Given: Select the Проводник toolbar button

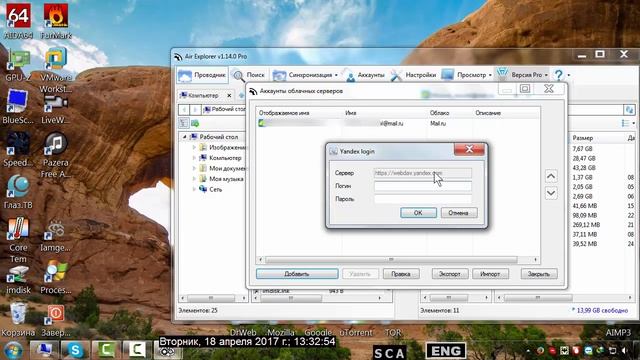Looking at the screenshot, I should [202, 75].
